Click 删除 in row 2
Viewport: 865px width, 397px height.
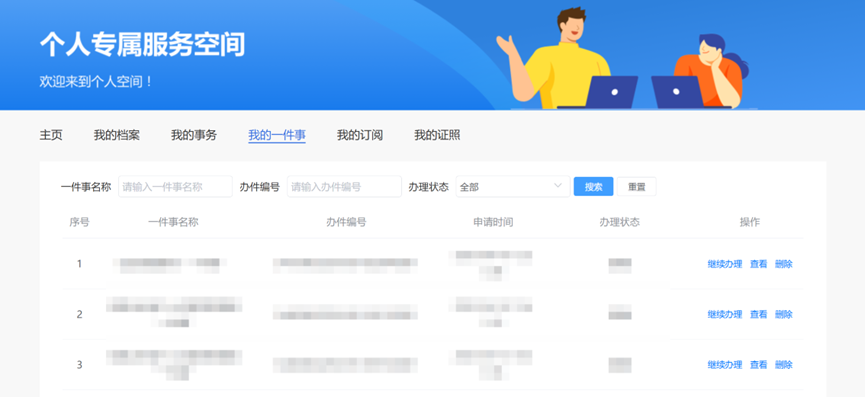pyautogui.click(x=784, y=314)
